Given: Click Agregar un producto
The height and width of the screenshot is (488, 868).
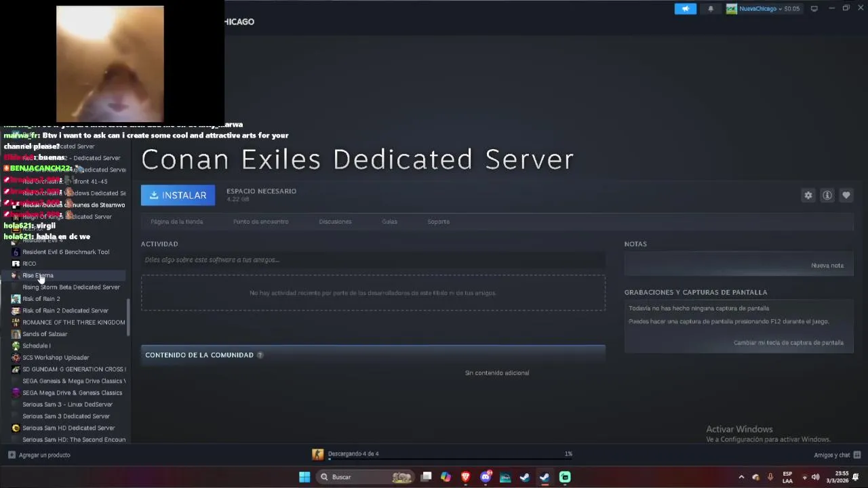Looking at the screenshot, I should click(39, 455).
